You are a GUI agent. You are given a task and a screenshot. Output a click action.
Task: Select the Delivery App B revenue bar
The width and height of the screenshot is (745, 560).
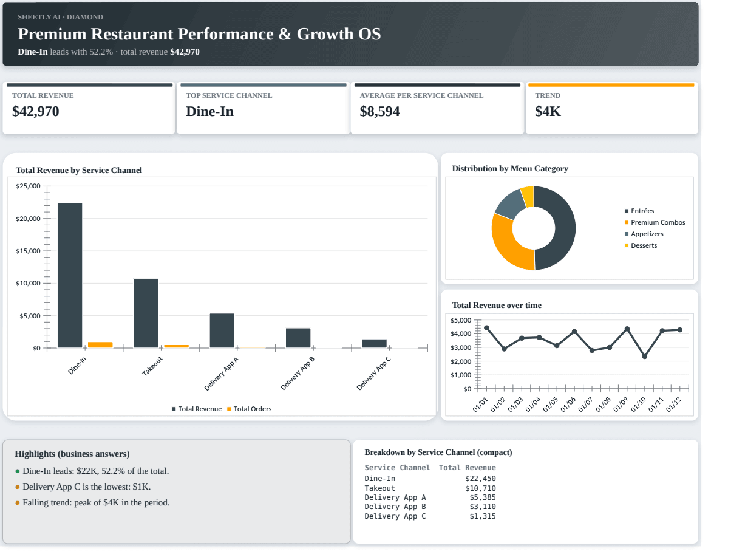coord(298,338)
